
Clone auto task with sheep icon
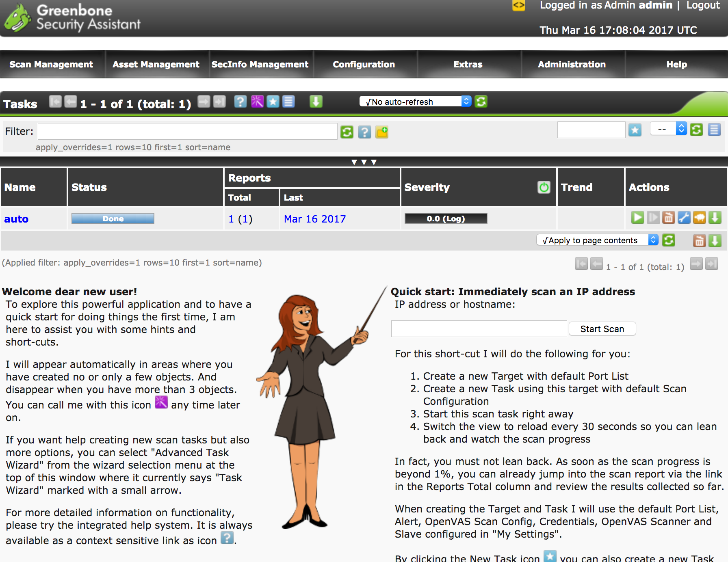point(700,218)
